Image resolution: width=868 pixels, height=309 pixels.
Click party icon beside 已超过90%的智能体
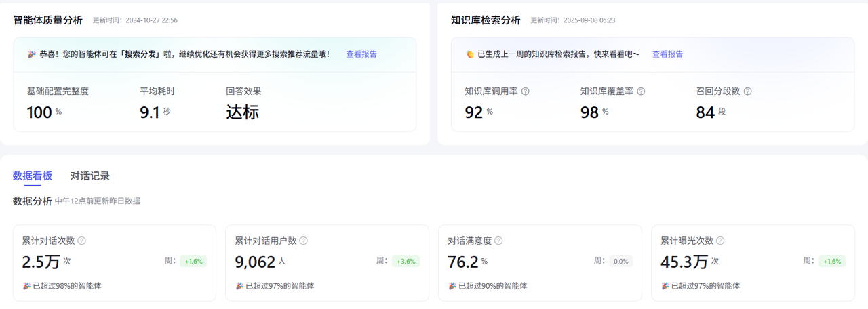[453, 286]
